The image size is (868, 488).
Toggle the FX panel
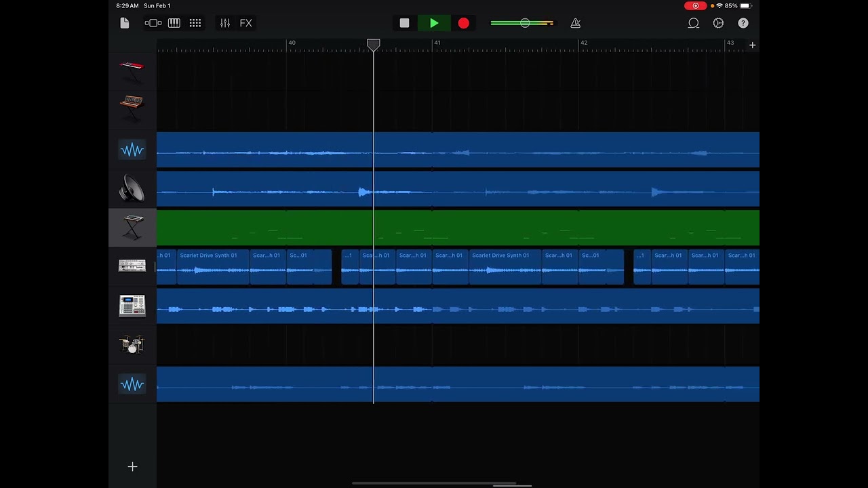[x=245, y=23]
